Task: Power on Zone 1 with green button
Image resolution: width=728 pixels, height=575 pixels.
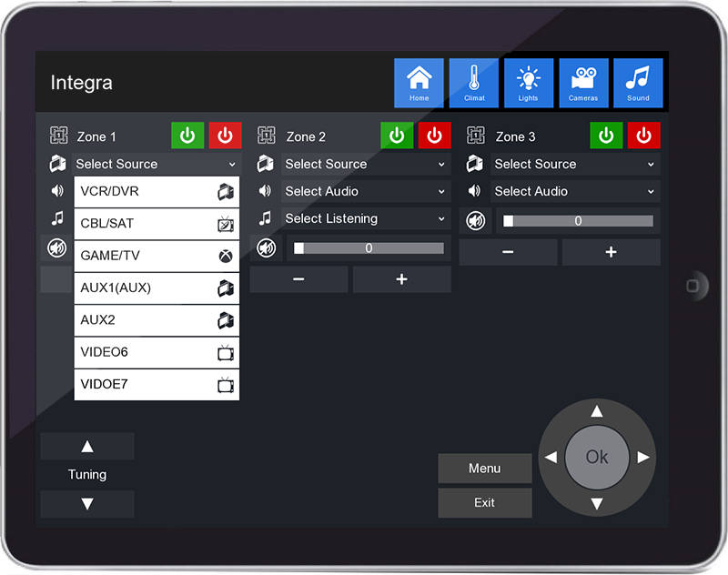Action: [x=187, y=136]
